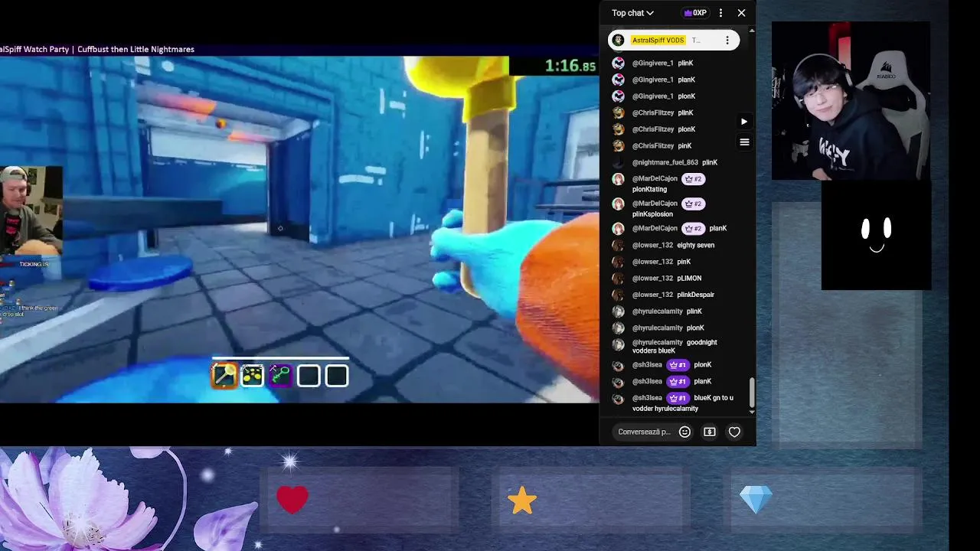Click @nightmare_fuel_863 avatar
This screenshot has width=980, height=551.
pos(618,162)
